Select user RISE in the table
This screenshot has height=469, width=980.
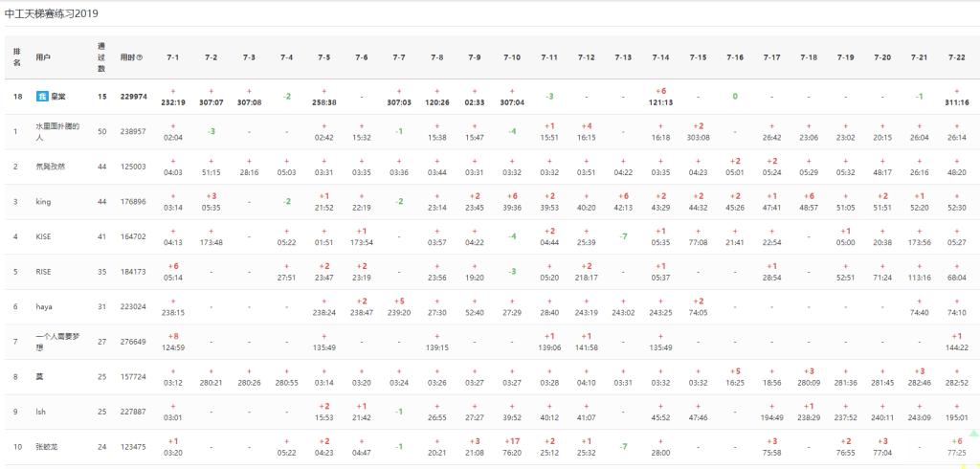tap(44, 272)
